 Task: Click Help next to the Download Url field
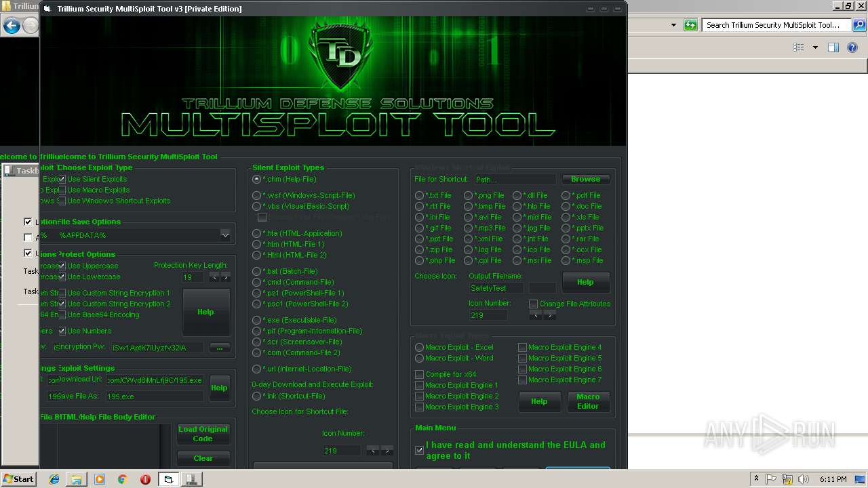(220, 388)
